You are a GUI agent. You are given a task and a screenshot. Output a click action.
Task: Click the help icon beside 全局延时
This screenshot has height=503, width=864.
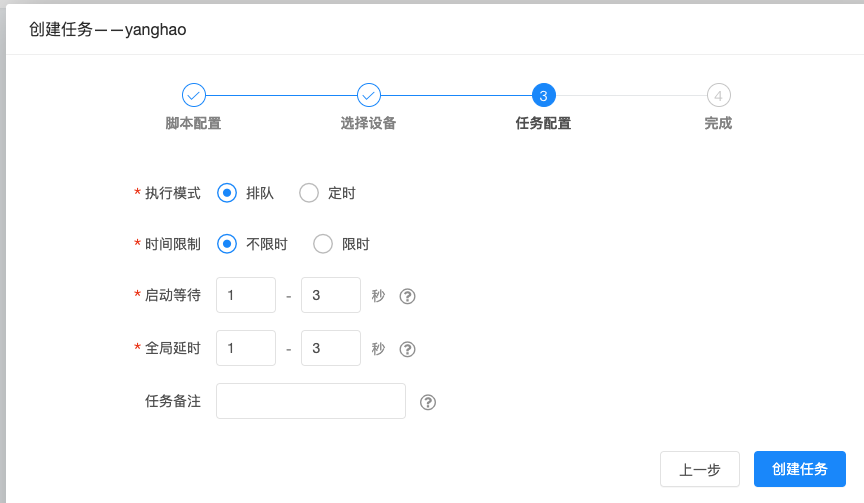(x=407, y=349)
